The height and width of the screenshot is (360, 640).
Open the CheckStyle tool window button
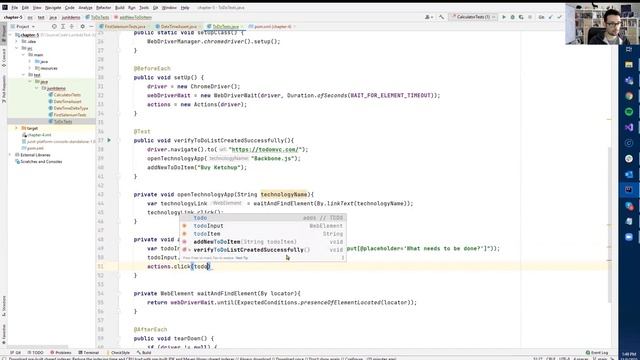[118, 353]
